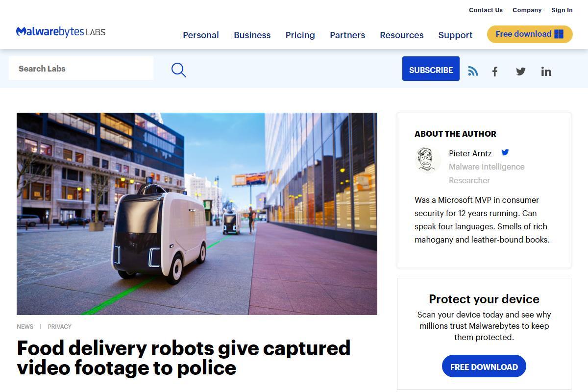Click the blue FREE DOWNLOAD button
The width and height of the screenshot is (588, 392).
click(x=484, y=367)
